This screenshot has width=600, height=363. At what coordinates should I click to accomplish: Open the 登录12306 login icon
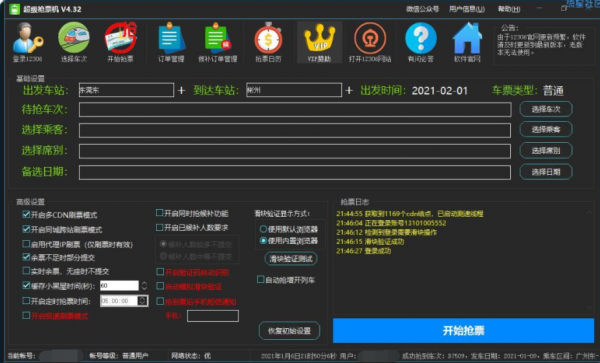point(28,42)
